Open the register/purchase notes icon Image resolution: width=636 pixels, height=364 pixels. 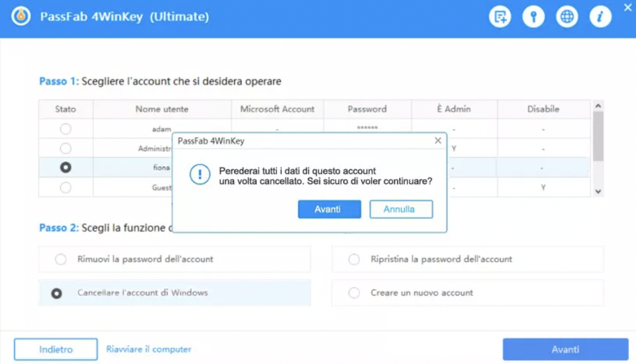pyautogui.click(x=500, y=17)
